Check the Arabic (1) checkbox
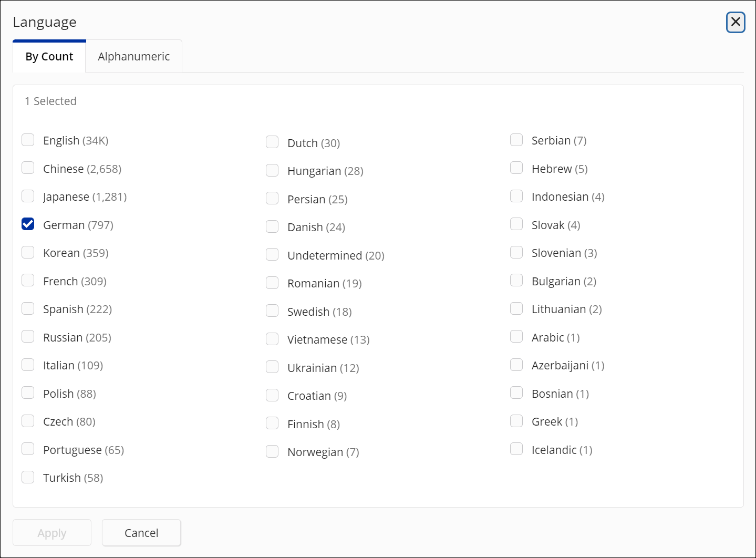This screenshot has height=558, width=756. click(516, 337)
